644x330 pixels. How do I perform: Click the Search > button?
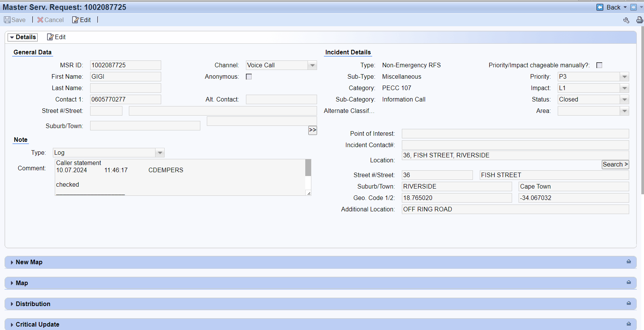(615, 164)
